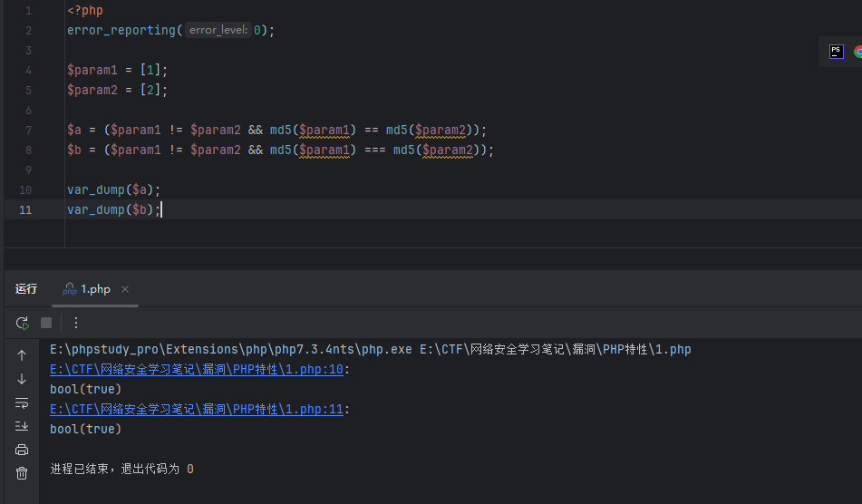
Task: Open the 1.php:11 file link in console
Action: point(197,409)
